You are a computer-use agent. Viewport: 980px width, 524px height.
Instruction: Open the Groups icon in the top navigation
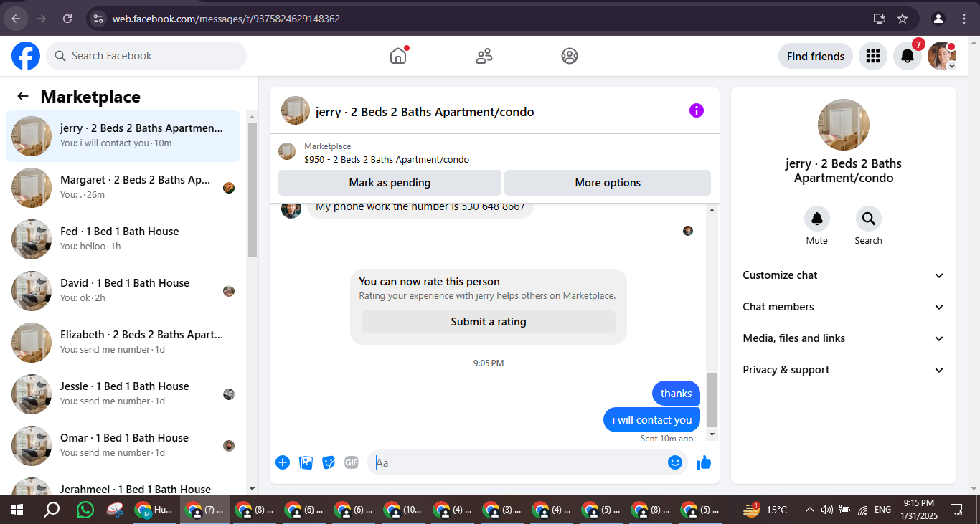pos(570,56)
